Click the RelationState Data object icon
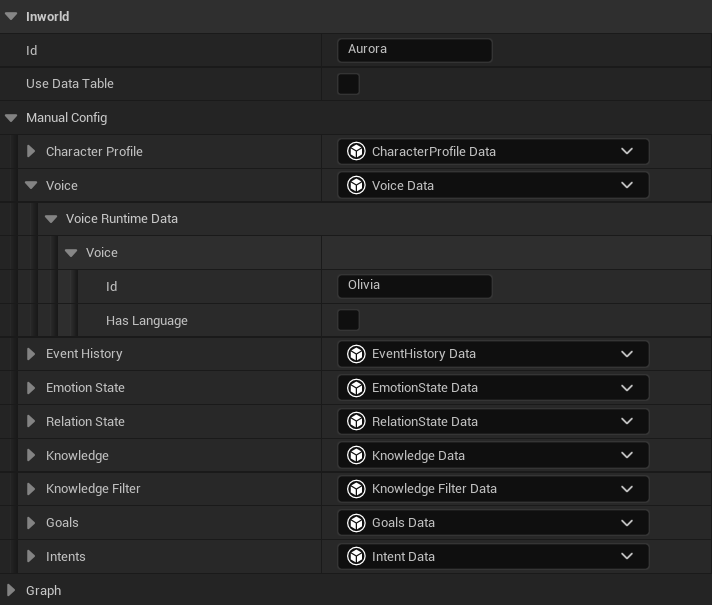Image resolution: width=712 pixels, height=605 pixels. [x=356, y=422]
